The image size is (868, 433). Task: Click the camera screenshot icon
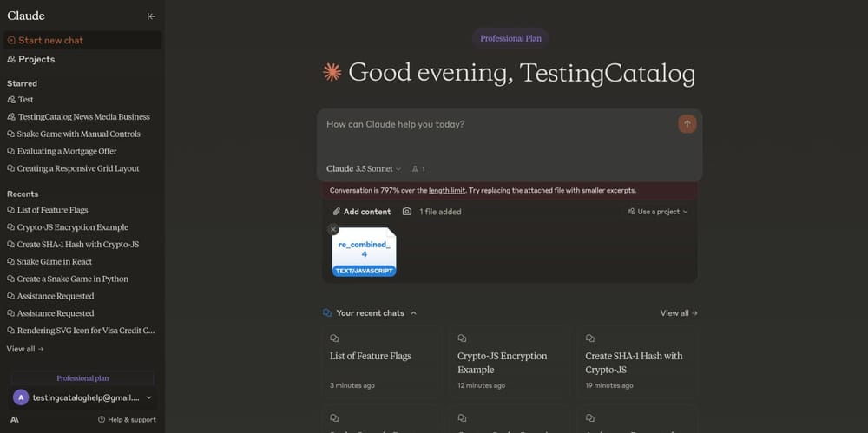[x=407, y=212]
